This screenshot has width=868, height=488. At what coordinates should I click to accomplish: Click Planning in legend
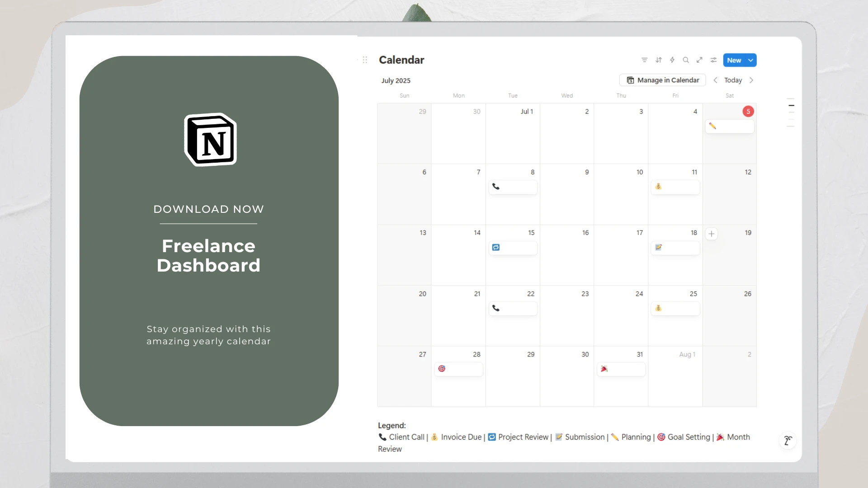coord(636,437)
